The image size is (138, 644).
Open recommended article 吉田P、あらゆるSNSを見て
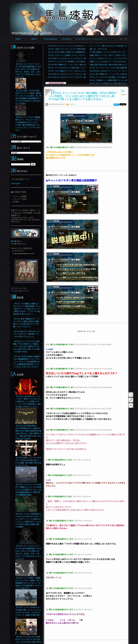tap(28, 97)
